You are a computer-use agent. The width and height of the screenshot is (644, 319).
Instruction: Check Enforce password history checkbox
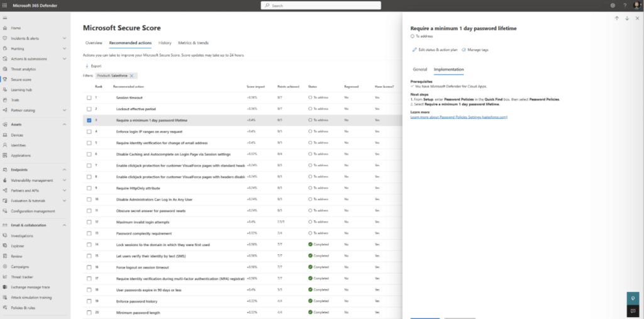[x=89, y=301]
